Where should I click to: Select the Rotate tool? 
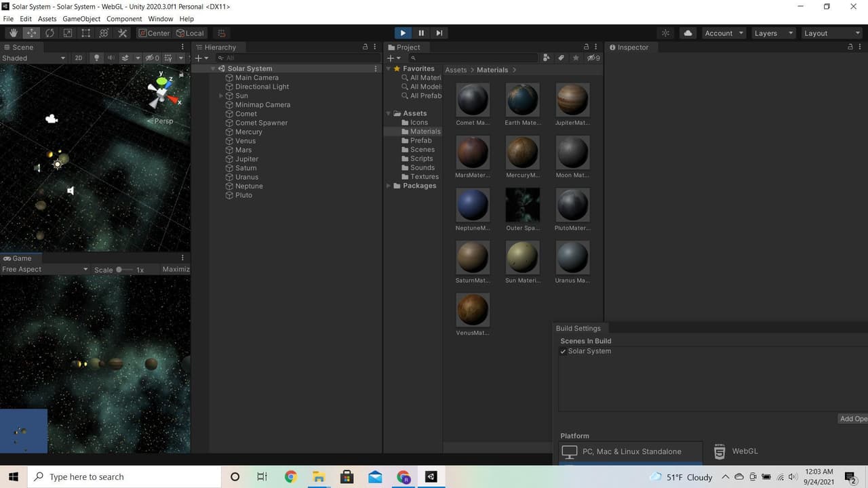(50, 33)
